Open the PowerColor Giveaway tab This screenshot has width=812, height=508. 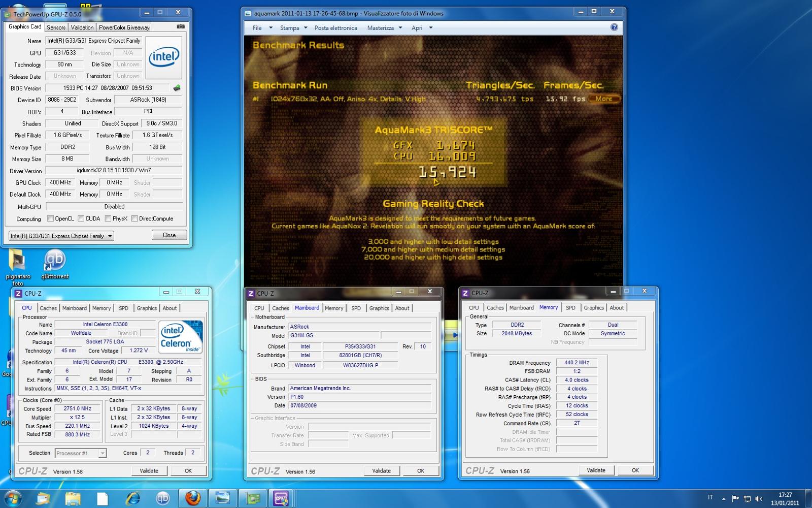(124, 27)
